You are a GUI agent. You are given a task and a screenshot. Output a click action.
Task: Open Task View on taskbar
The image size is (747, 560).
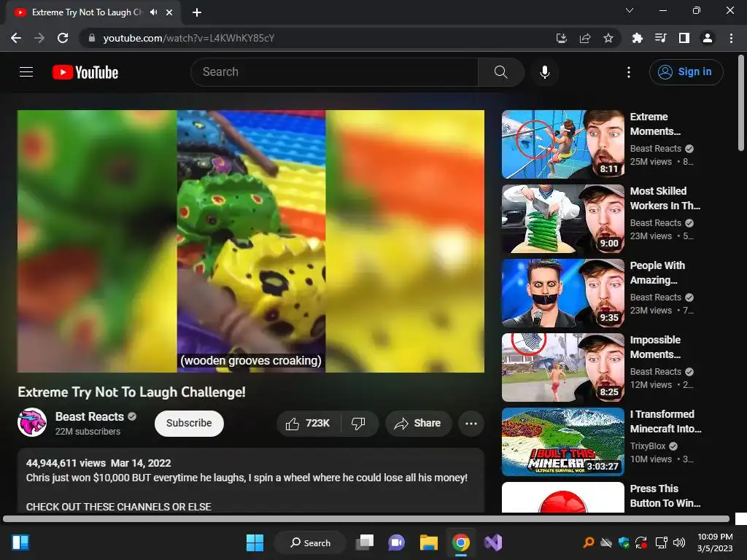365,542
